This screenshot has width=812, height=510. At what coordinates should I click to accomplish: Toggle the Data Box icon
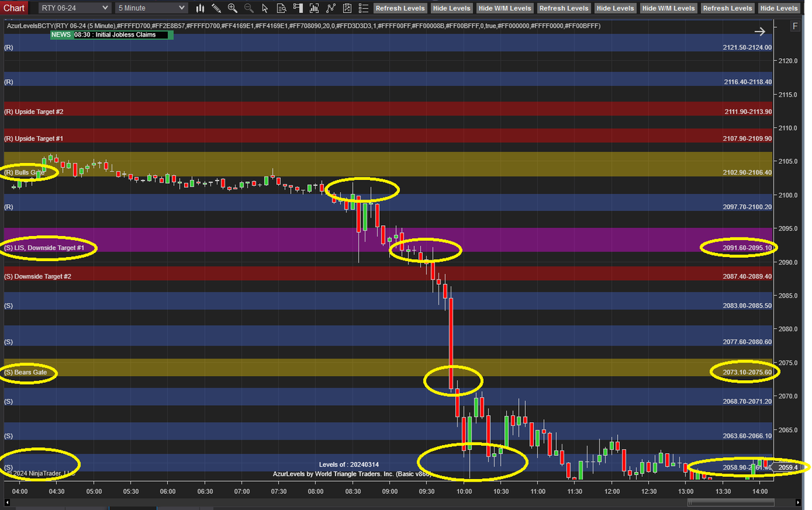tap(281, 8)
